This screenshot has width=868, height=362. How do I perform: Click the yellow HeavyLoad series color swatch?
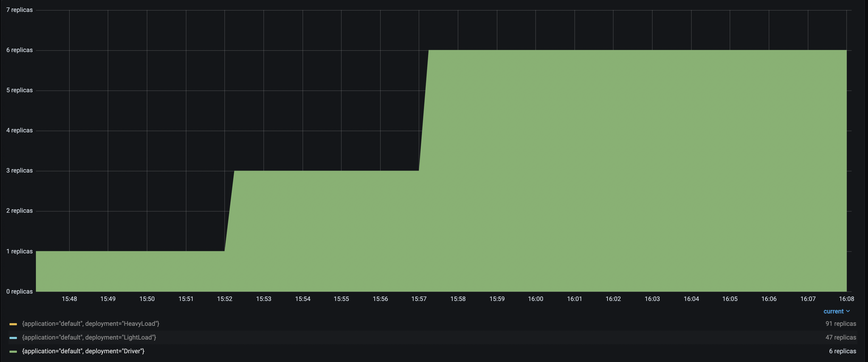click(13, 324)
